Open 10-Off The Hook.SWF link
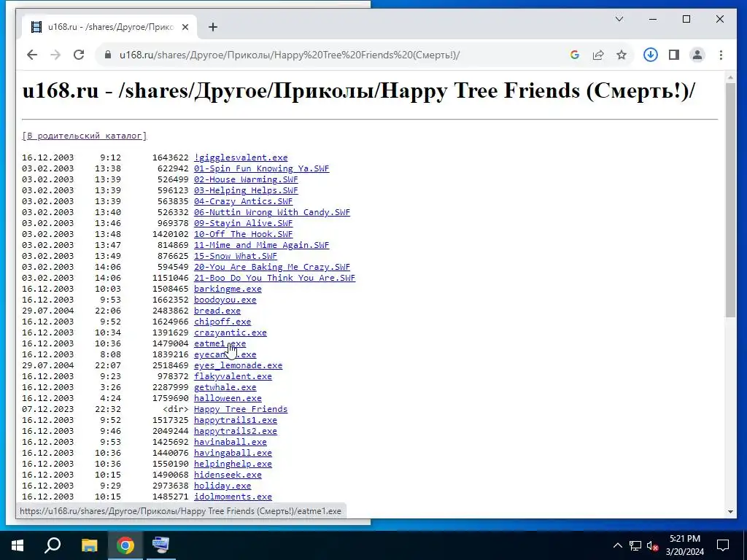747x560 pixels. tap(244, 234)
